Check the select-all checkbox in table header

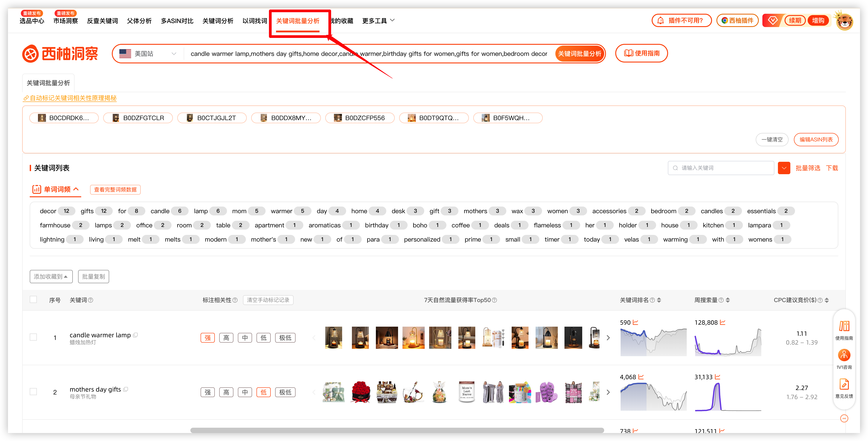coord(33,300)
